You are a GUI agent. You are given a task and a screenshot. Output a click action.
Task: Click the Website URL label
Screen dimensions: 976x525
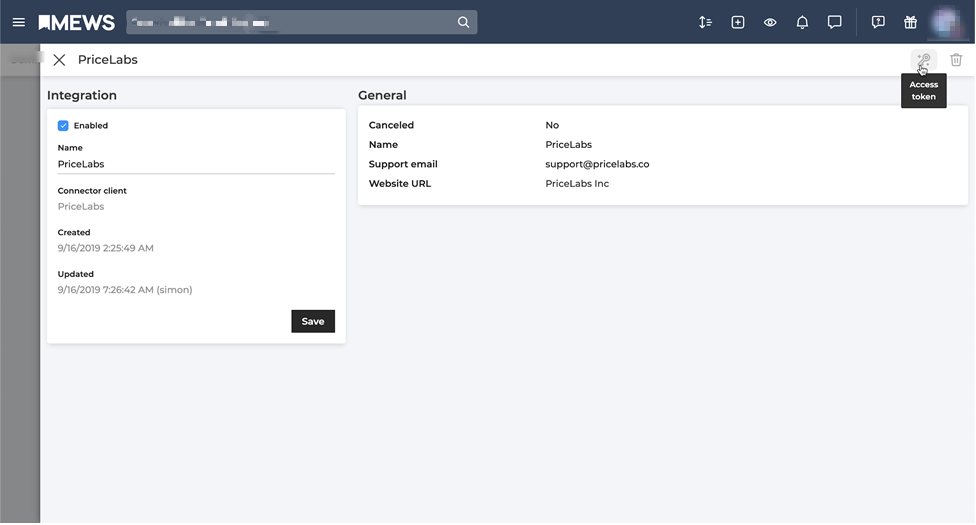[x=400, y=184]
